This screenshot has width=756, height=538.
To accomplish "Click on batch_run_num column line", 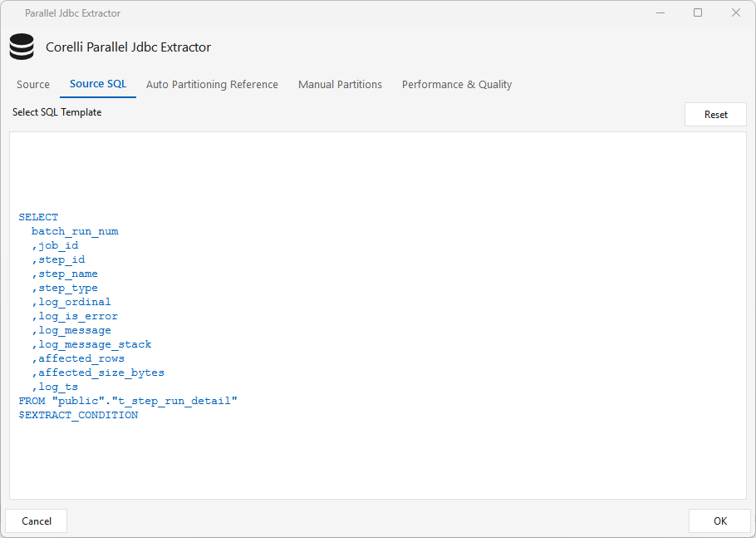I will point(75,231).
